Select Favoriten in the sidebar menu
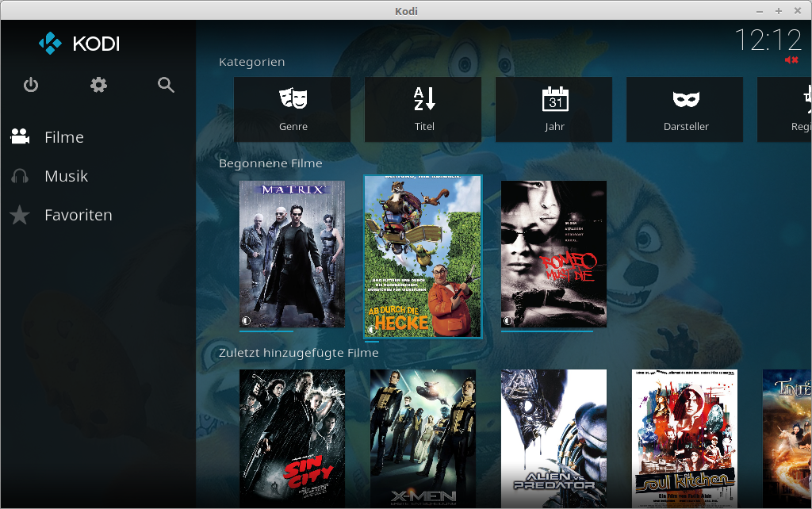 [79, 215]
